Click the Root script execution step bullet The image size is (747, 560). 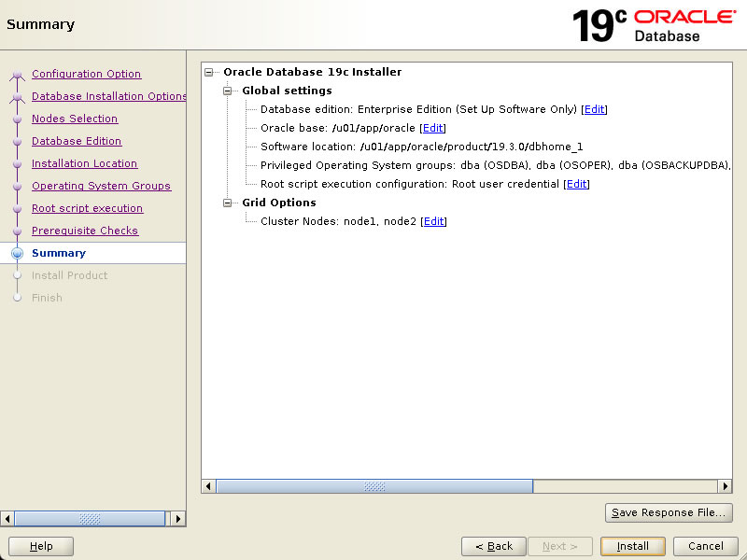(17, 208)
